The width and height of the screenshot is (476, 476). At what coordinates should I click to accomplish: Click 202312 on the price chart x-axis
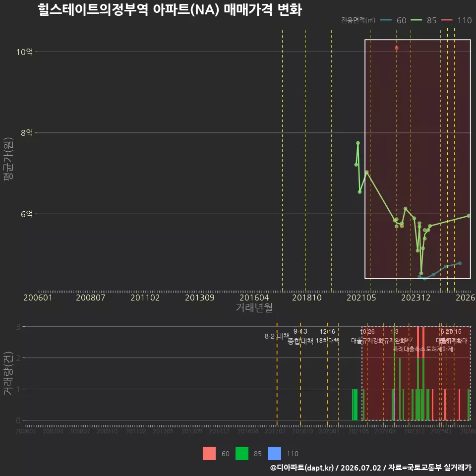416,297
